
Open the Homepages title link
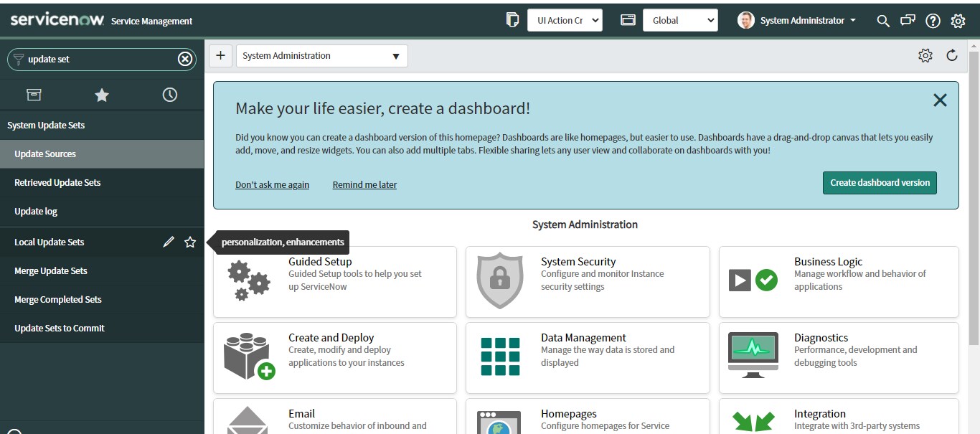coord(569,414)
